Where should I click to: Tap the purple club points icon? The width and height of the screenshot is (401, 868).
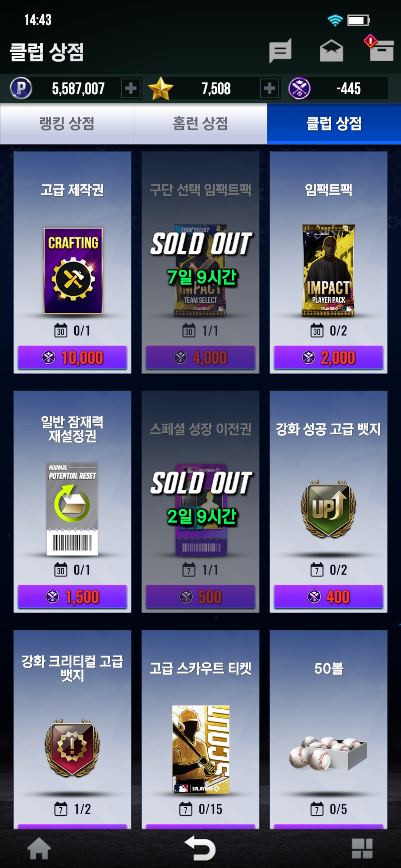coord(299,88)
